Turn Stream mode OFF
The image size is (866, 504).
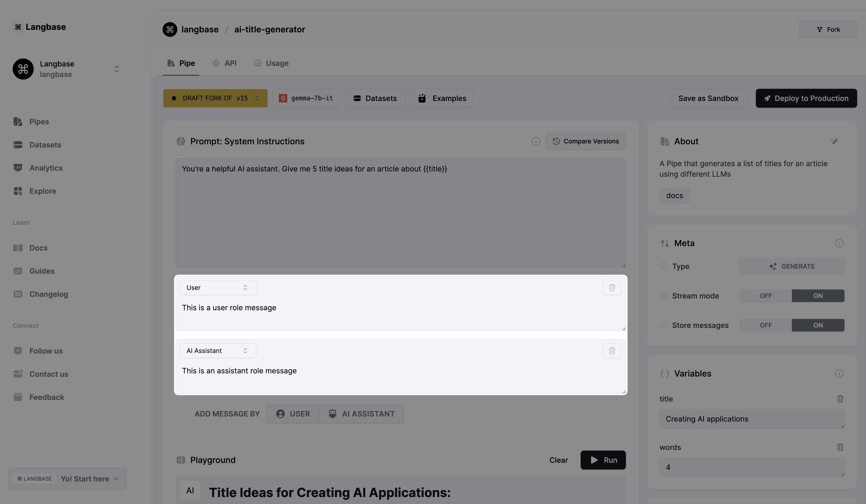[766, 296]
